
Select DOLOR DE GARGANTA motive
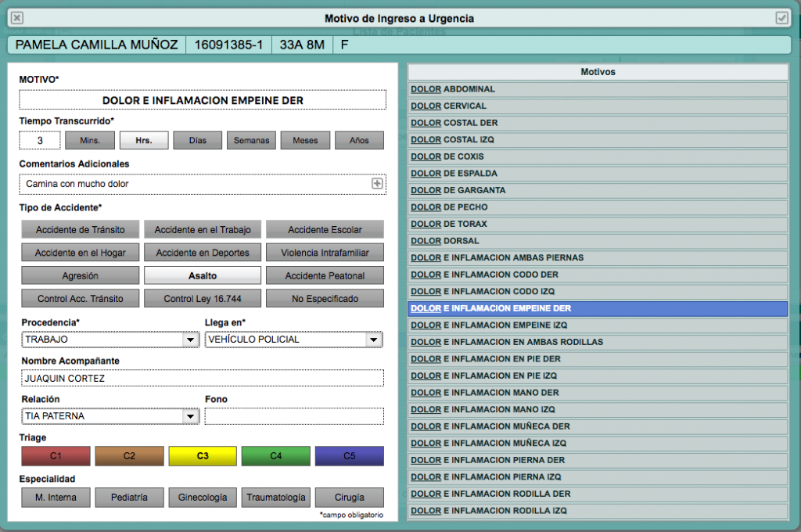tap(598, 190)
